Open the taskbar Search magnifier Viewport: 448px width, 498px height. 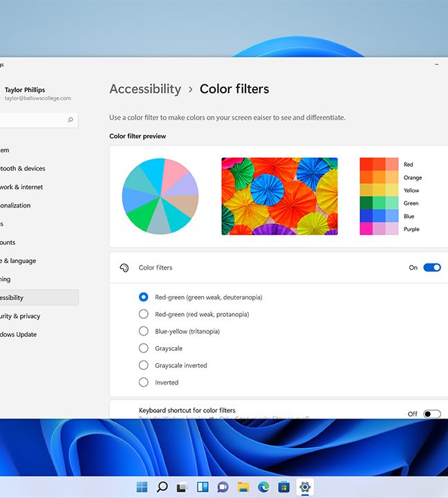point(162,486)
